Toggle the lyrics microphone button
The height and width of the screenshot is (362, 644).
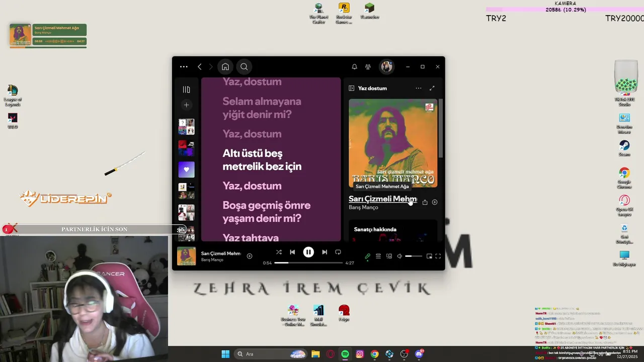pyautogui.click(x=367, y=256)
